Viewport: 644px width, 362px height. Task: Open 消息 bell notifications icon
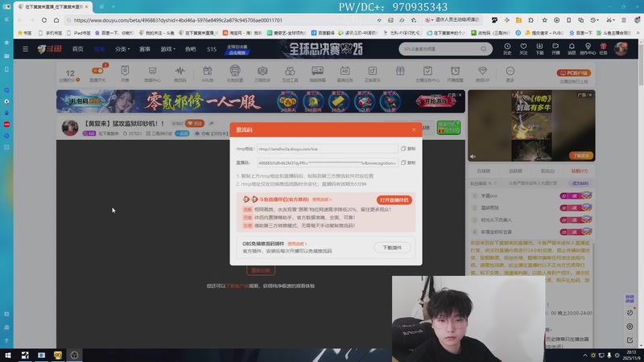point(572,49)
